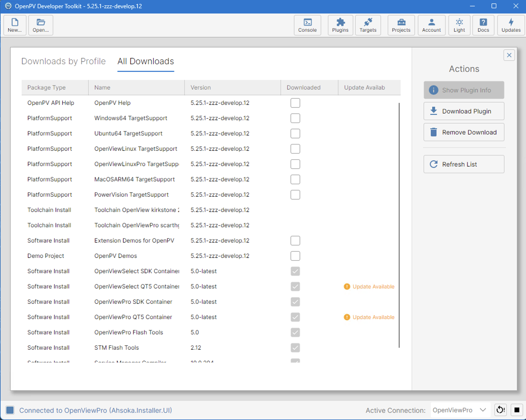The width and height of the screenshot is (526, 420).
Task: Open the Active Connection OpenViewPro dropdown
Action: tap(460, 410)
